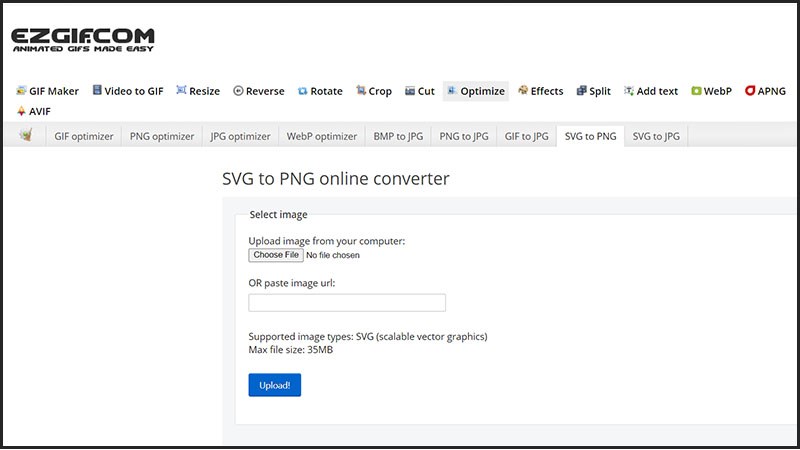
Task: Focus the paste image url field
Action: point(347,303)
